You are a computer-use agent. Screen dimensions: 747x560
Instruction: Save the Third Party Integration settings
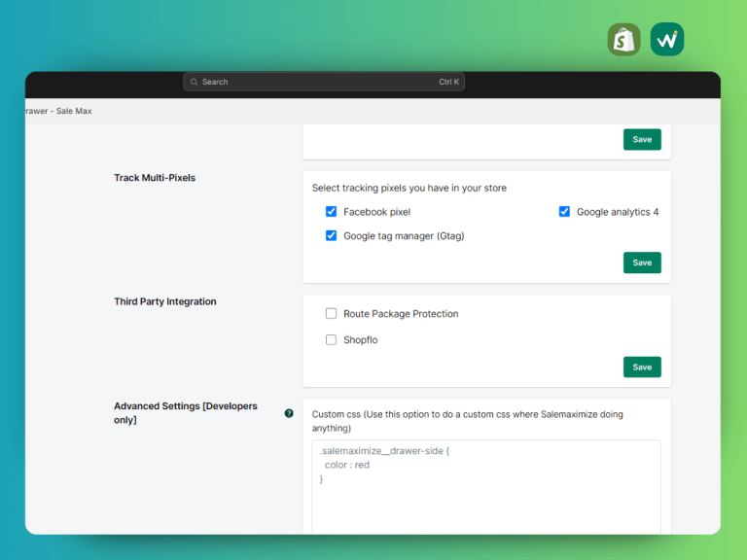(642, 367)
